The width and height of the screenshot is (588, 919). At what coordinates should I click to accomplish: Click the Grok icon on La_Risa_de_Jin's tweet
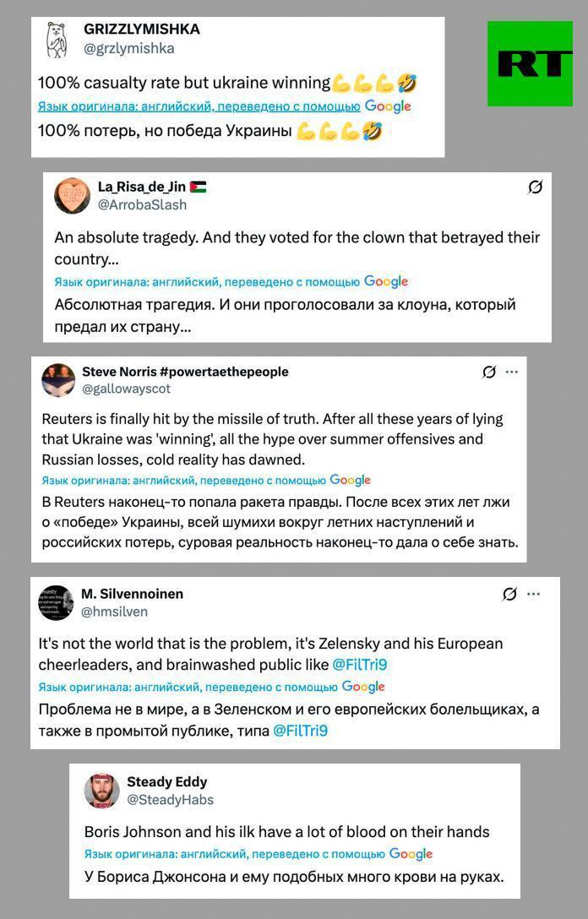pyautogui.click(x=535, y=188)
